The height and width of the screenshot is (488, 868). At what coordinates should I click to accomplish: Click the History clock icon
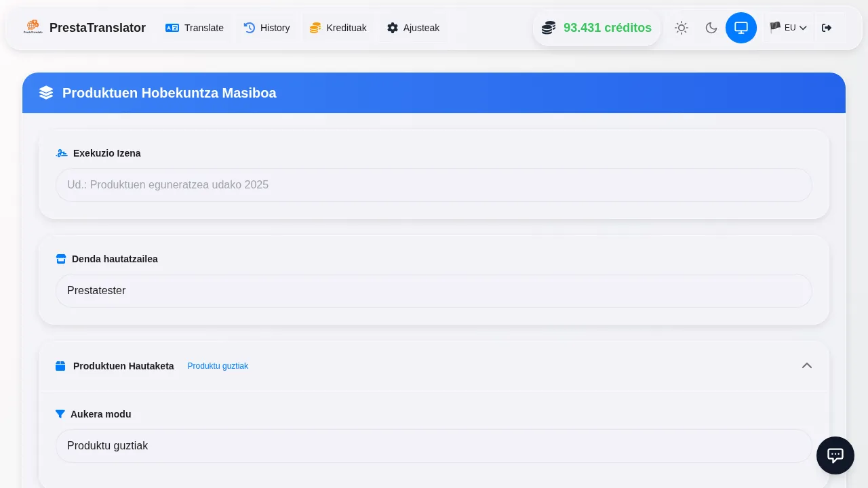point(250,28)
